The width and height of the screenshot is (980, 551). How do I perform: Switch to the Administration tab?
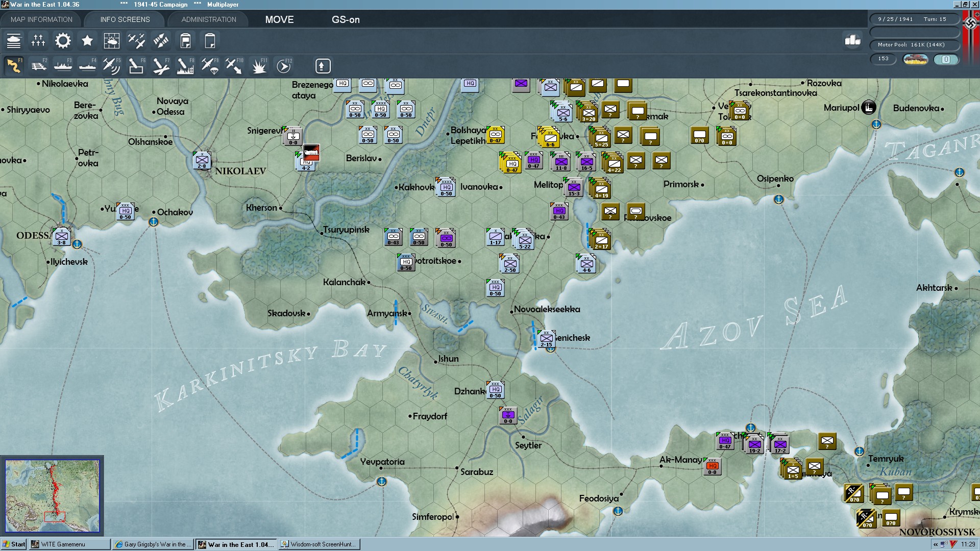click(209, 19)
